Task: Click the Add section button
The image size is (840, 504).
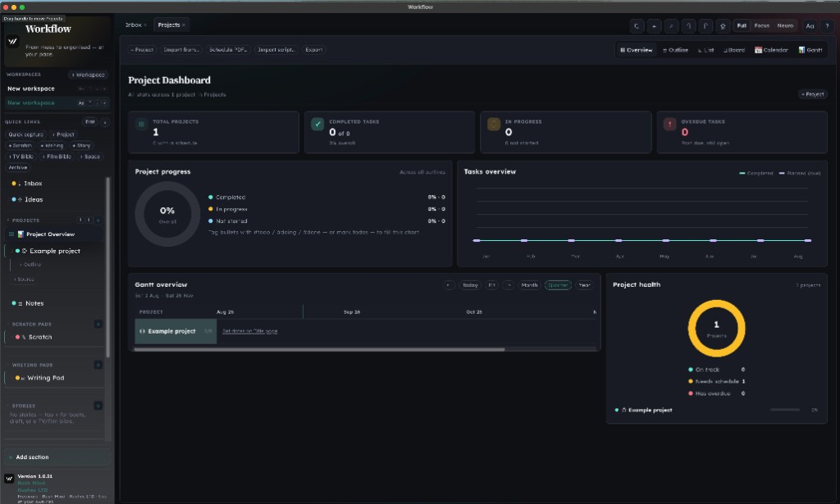Action: point(57,457)
